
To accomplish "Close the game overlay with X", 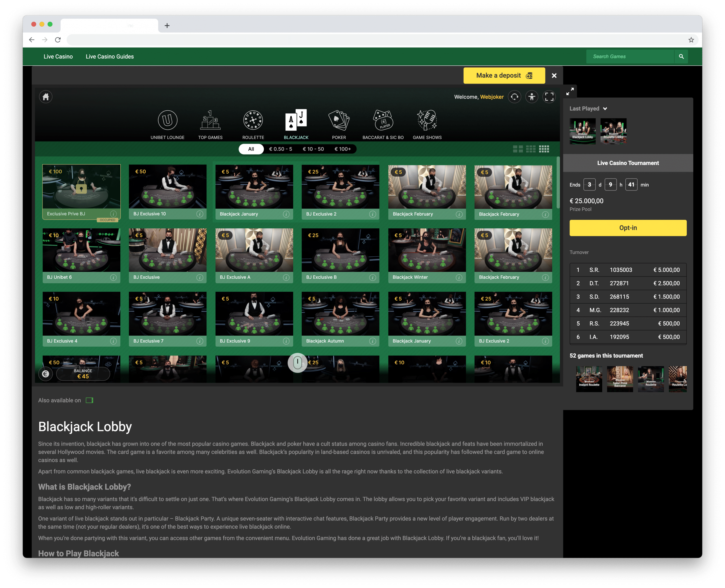I will tap(554, 76).
